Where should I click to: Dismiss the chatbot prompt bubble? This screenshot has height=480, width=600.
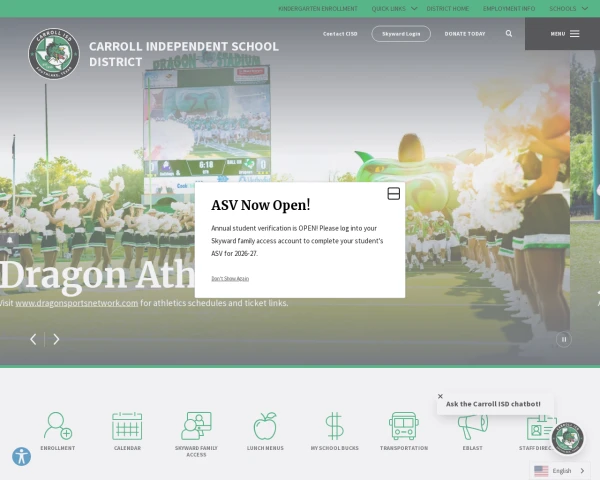(x=440, y=396)
